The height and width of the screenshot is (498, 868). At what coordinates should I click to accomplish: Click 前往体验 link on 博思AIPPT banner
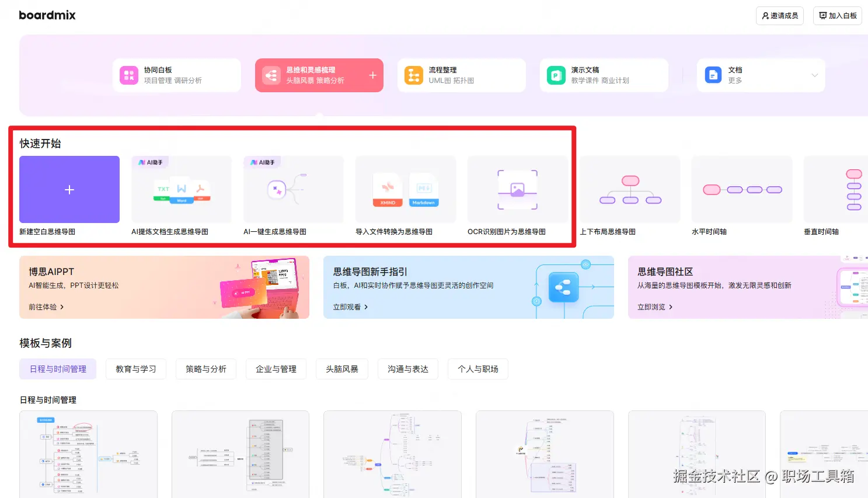pos(46,307)
